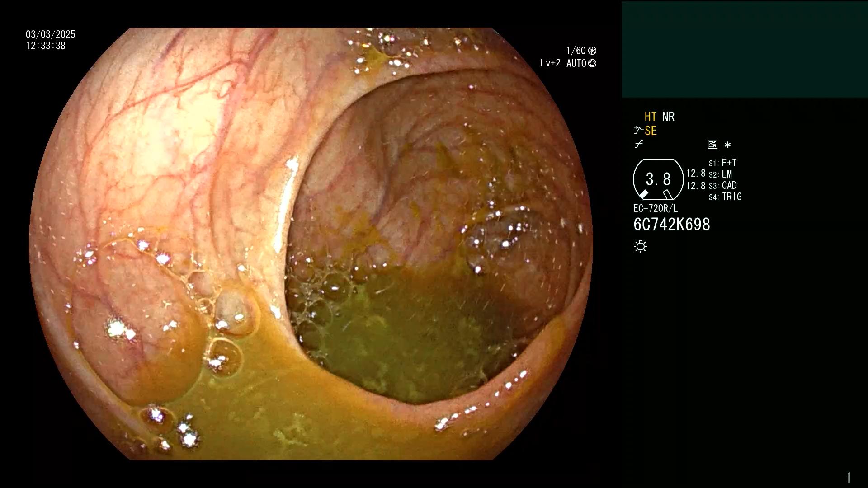Click the iris icon next to AUTO
The image size is (868, 488).
coord(592,64)
